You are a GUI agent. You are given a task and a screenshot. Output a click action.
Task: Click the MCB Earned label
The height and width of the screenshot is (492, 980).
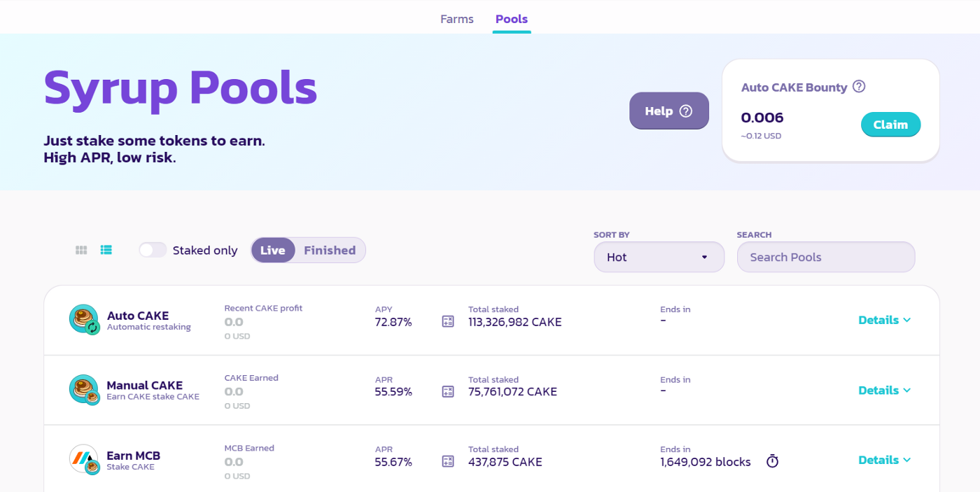click(x=249, y=448)
